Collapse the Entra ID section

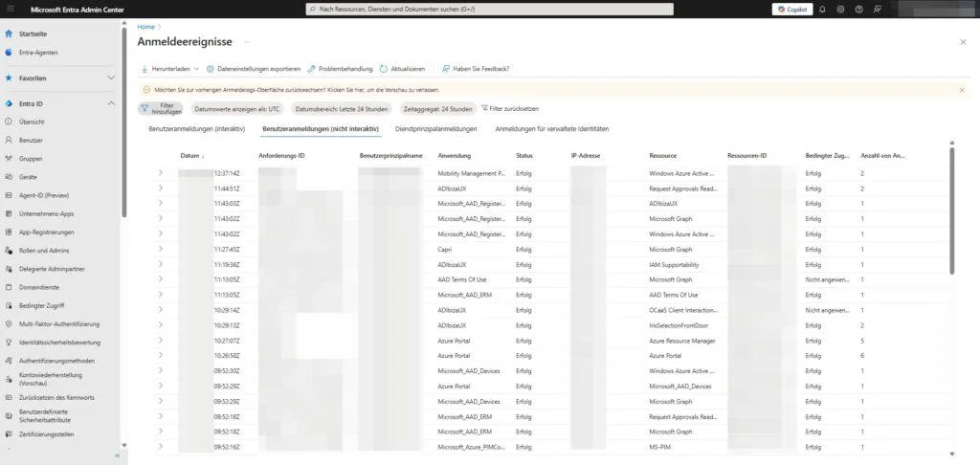click(x=111, y=103)
